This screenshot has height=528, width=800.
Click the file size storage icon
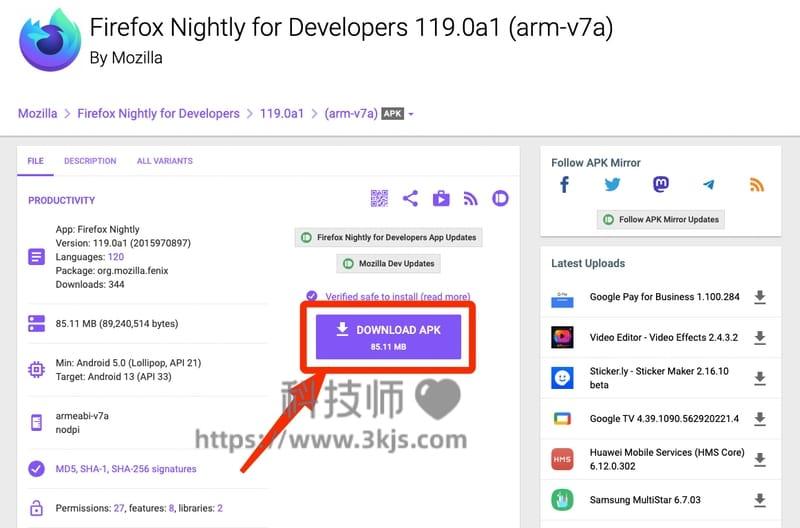point(36,323)
